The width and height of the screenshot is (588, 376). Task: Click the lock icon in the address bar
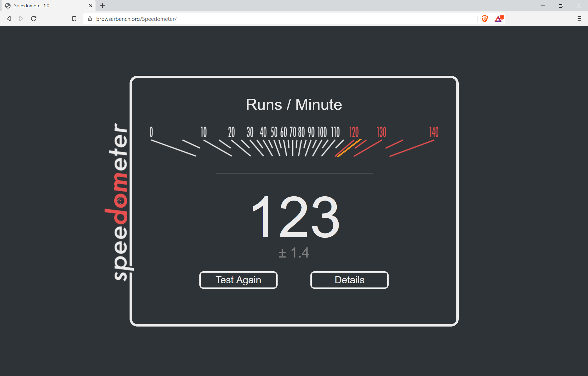click(90, 19)
